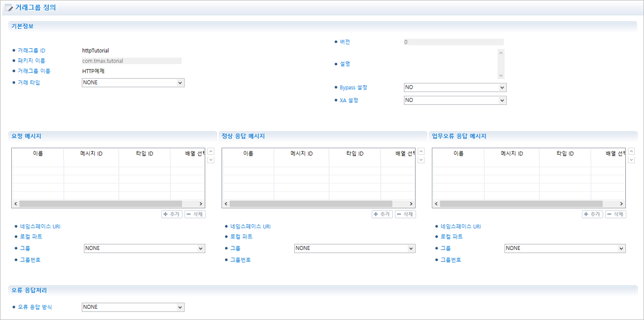Viewport: 644px width, 320px height.
Task: Open the 오류 응답 방식 dropdown
Action: click(x=133, y=307)
